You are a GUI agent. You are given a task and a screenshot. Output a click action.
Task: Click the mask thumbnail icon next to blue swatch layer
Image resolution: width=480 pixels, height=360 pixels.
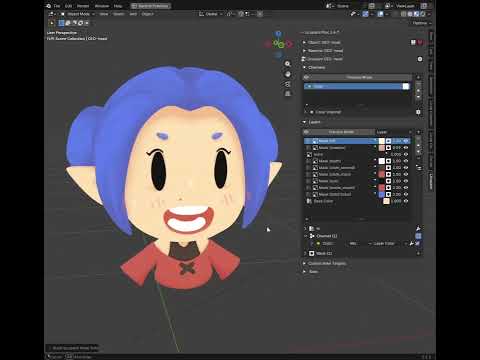tap(388, 194)
